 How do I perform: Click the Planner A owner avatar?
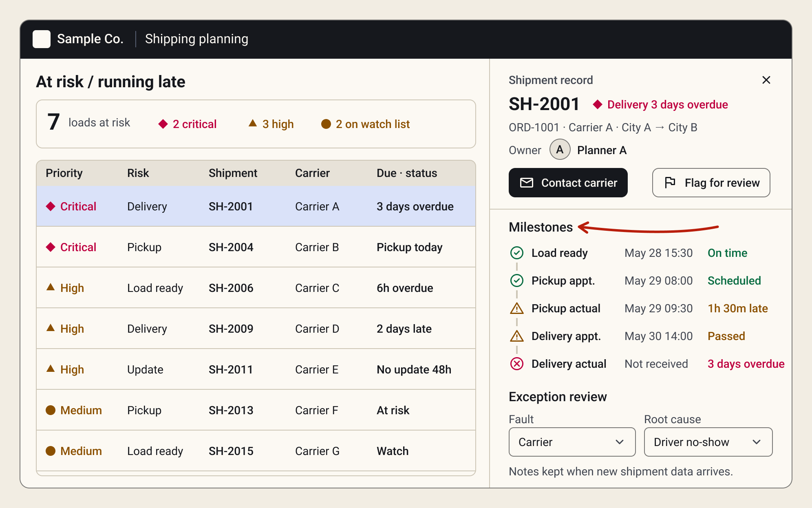pos(560,150)
